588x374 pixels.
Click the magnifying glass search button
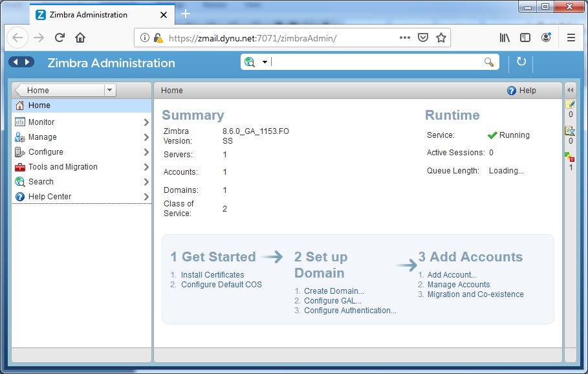(x=488, y=62)
